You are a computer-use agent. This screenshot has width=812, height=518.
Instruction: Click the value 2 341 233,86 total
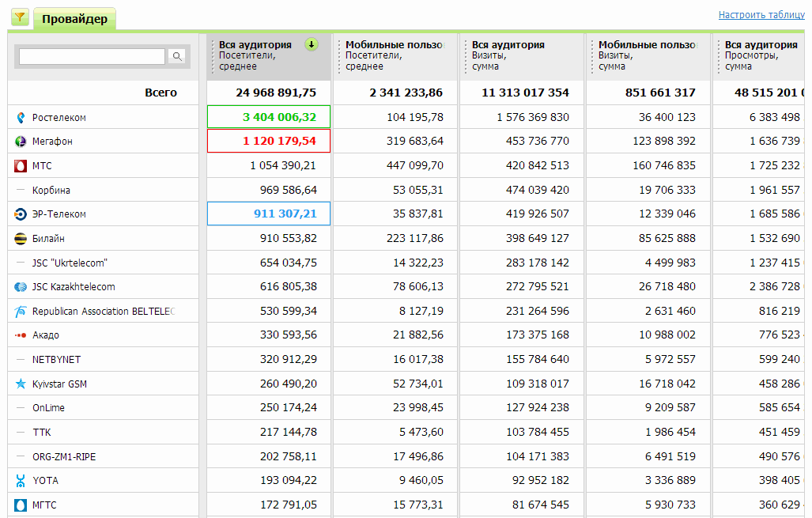click(406, 93)
